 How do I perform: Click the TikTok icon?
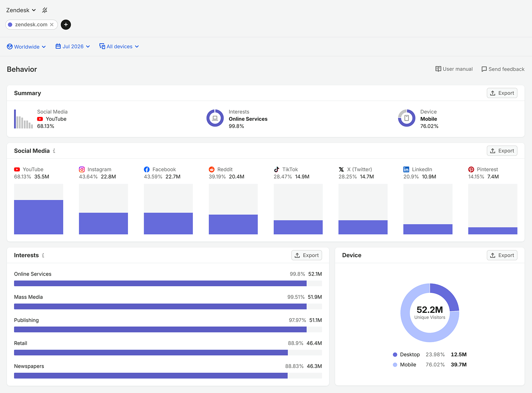(x=276, y=170)
